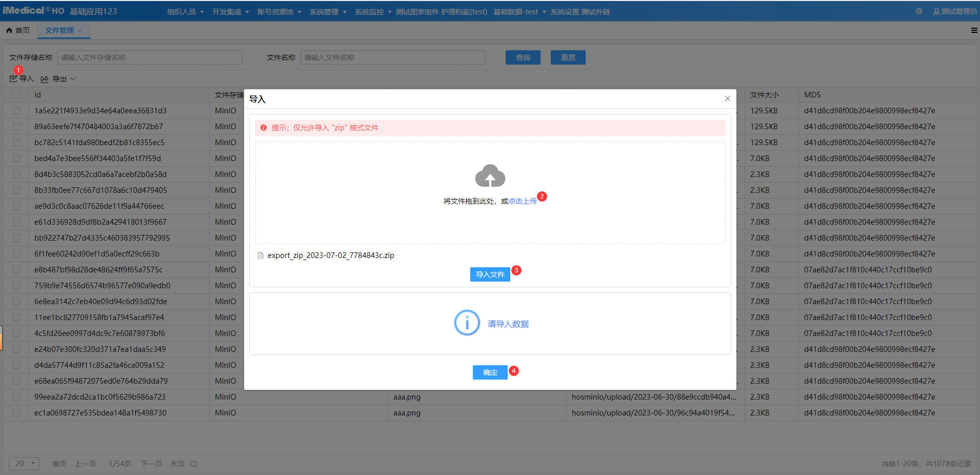The image size is (980, 475).
Task: Focus the 文件存储名称 input field
Action: 150,57
